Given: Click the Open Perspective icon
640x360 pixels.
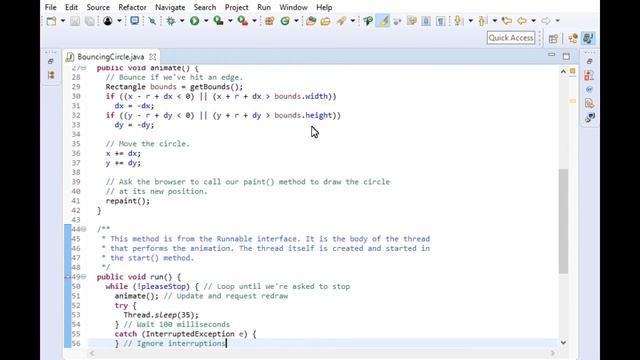Looking at the screenshot, I should (x=553, y=38).
